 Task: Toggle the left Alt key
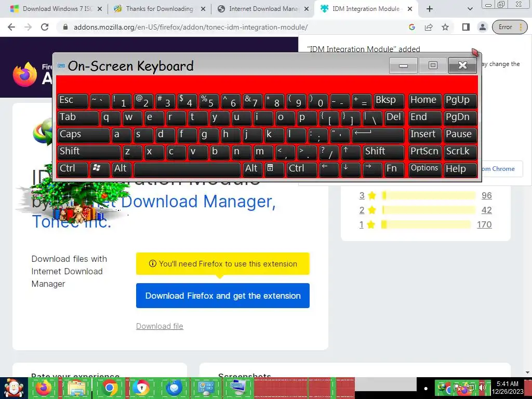pyautogui.click(x=122, y=169)
